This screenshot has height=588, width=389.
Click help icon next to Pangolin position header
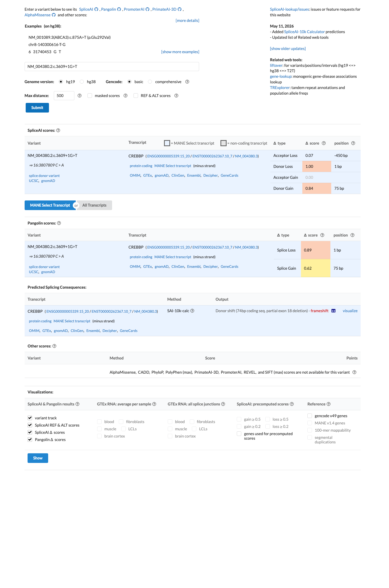tap(352, 235)
